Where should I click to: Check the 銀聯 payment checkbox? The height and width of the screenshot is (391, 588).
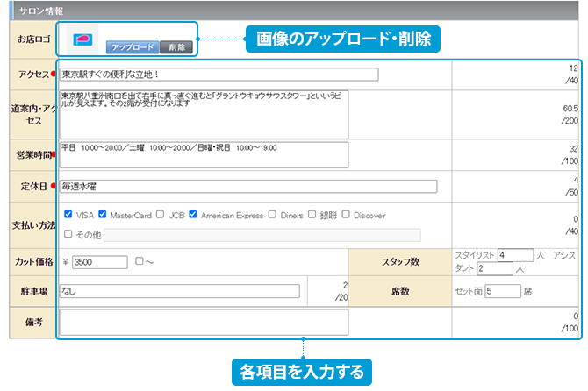(312, 215)
